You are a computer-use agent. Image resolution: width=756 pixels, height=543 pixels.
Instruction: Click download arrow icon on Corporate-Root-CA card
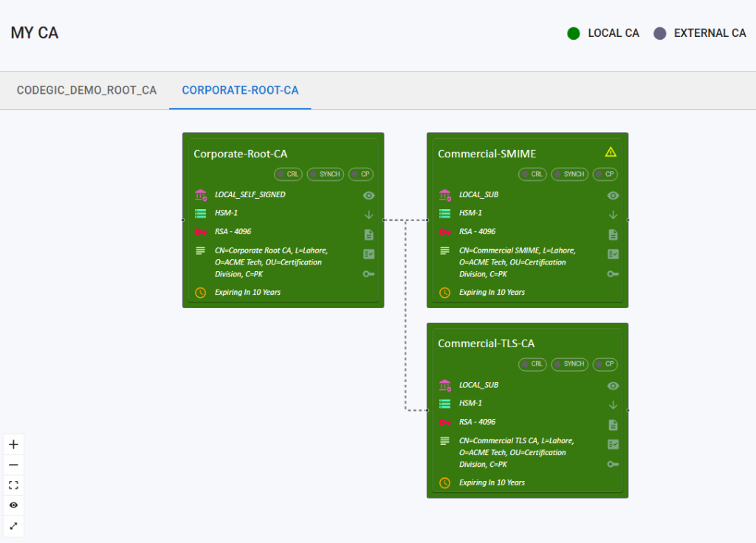(x=369, y=215)
